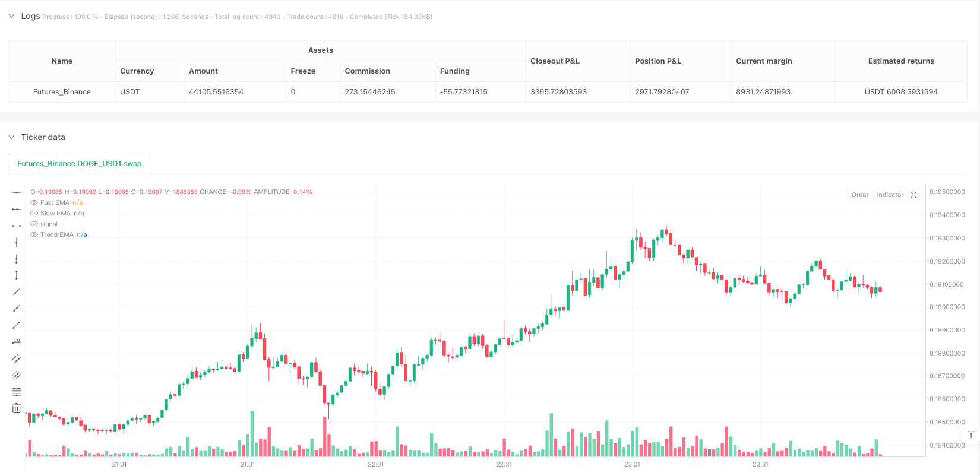
Task: Switch to the Futures_Binance.DOGE_USDT.swap tab
Action: click(79, 163)
